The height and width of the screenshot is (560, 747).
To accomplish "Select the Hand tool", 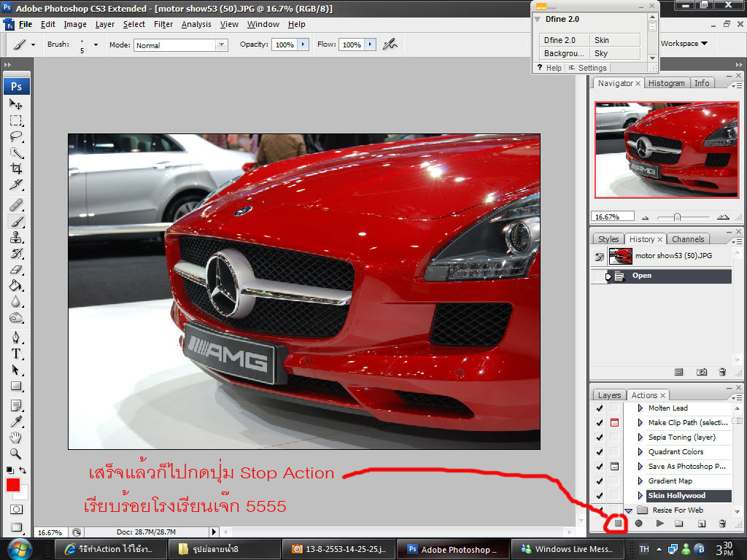I will coord(16,437).
